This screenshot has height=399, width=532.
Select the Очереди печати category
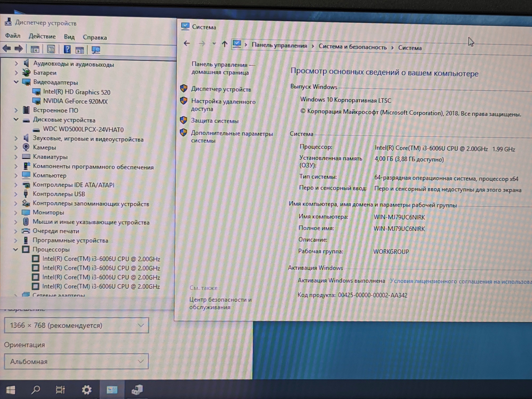[56, 231]
